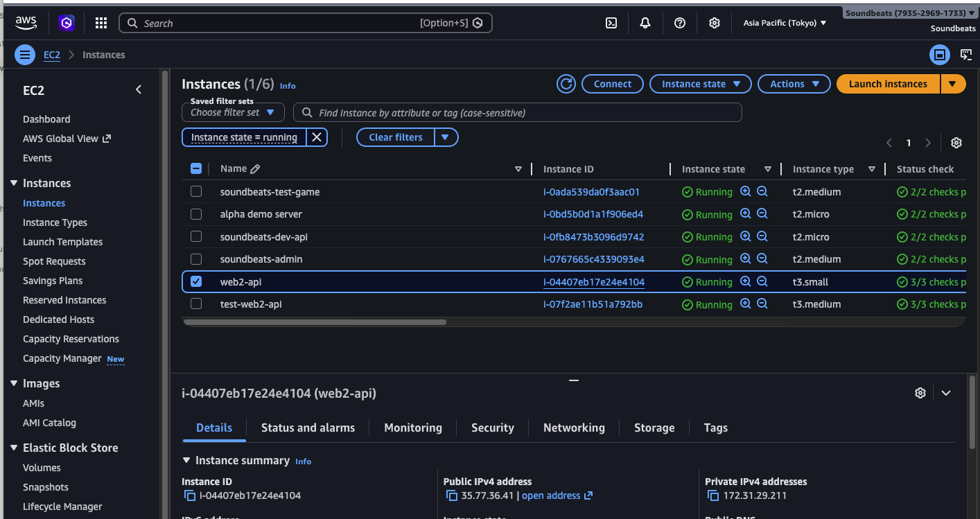Click zoom-in icon in alpha demo server row
Screen dimensions: 980x519
[746, 213]
